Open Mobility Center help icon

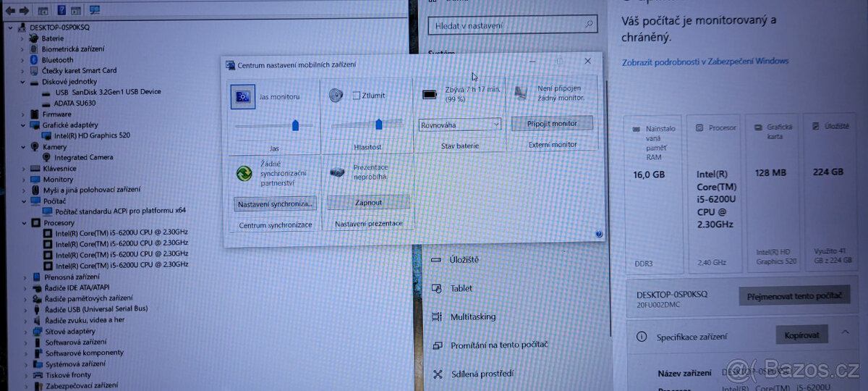[x=599, y=233]
